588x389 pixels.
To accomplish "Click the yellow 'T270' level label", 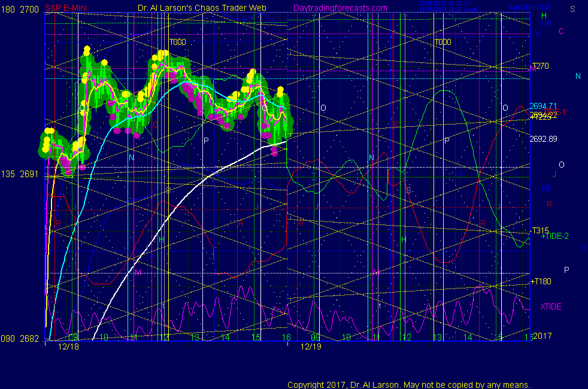I will tap(540, 66).
